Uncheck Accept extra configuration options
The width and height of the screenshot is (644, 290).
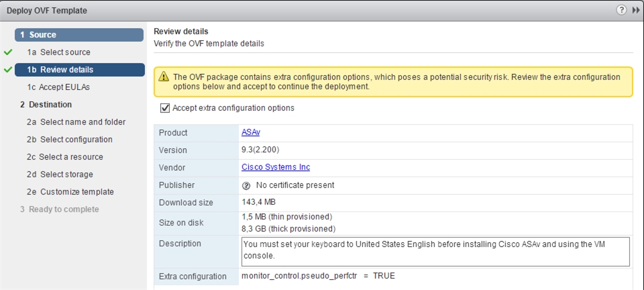165,108
